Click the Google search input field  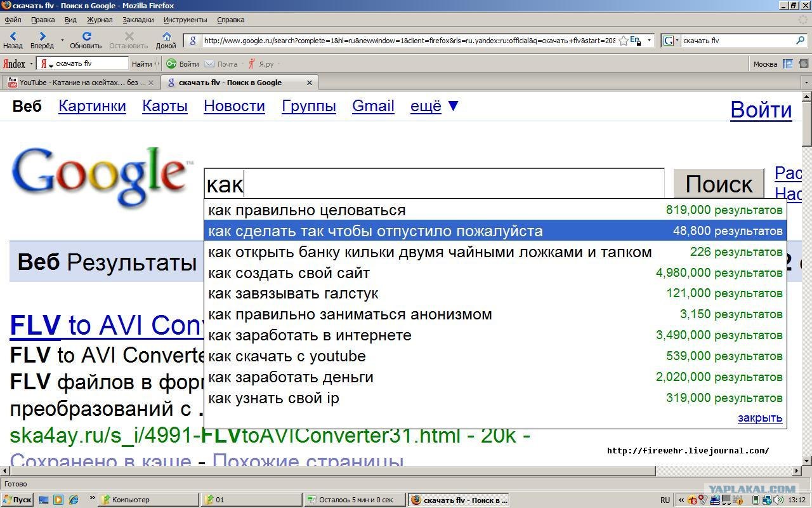434,184
